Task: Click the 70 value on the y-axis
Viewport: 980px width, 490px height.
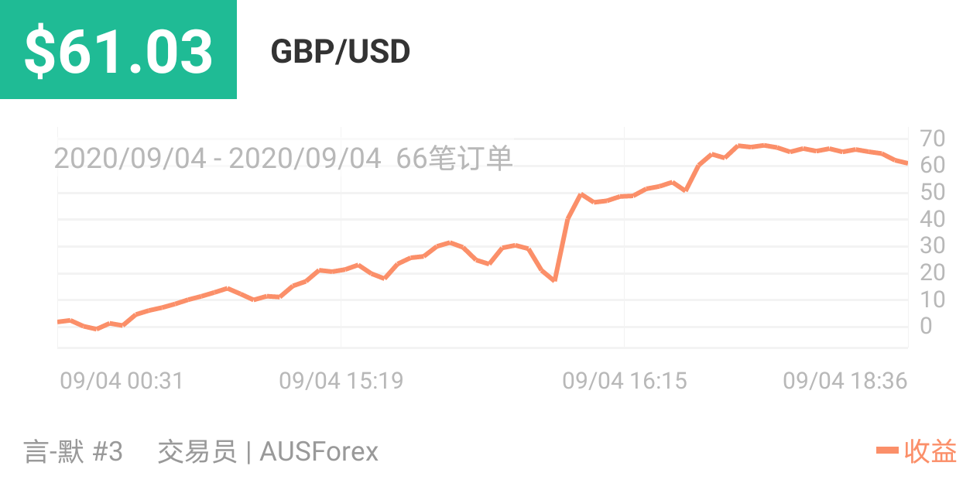Action: [932, 139]
